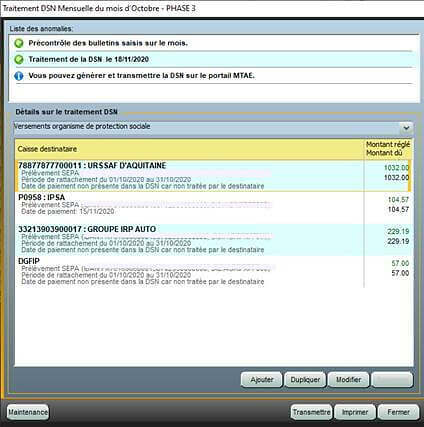Select the P0958 : IPSA payment row

pyautogui.click(x=213, y=207)
